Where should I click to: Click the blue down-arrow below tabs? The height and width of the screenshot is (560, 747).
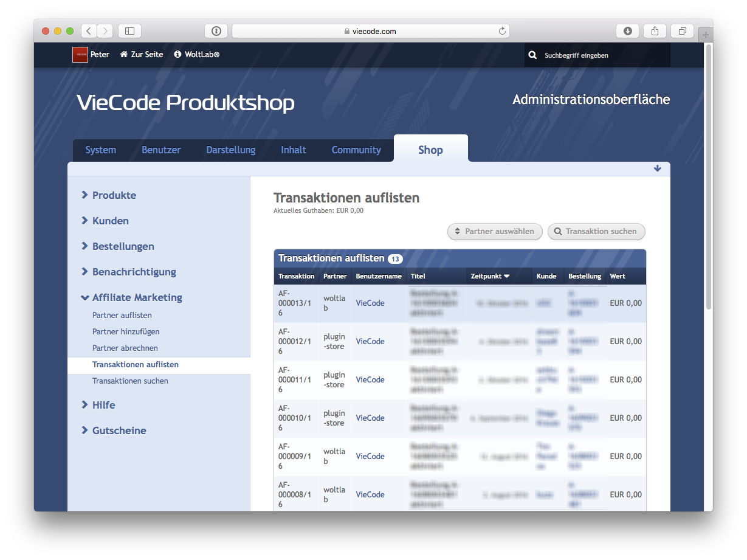point(657,168)
